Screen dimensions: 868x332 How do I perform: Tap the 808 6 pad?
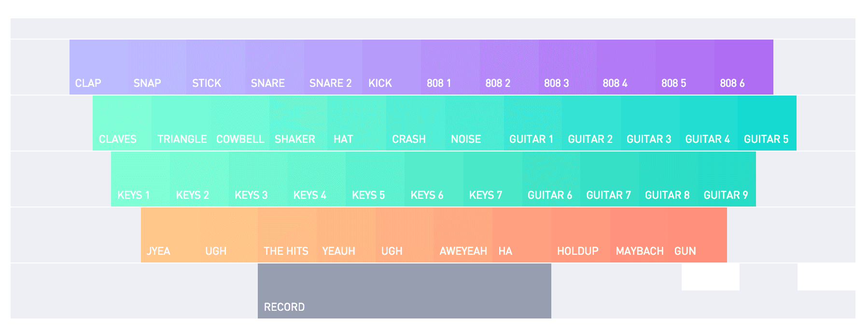pyautogui.click(x=743, y=67)
